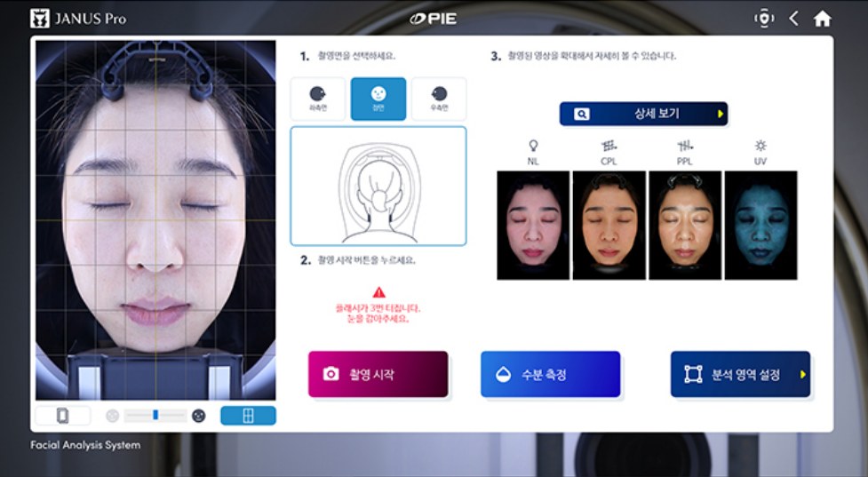Click the PIE logo in header
The image size is (868, 477).
pyautogui.click(x=434, y=19)
